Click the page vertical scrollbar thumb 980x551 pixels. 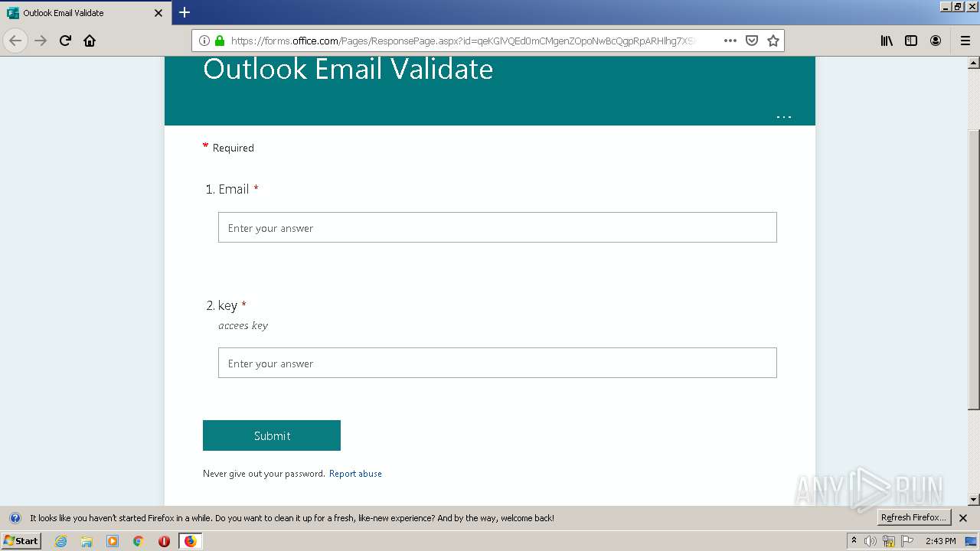(x=974, y=269)
